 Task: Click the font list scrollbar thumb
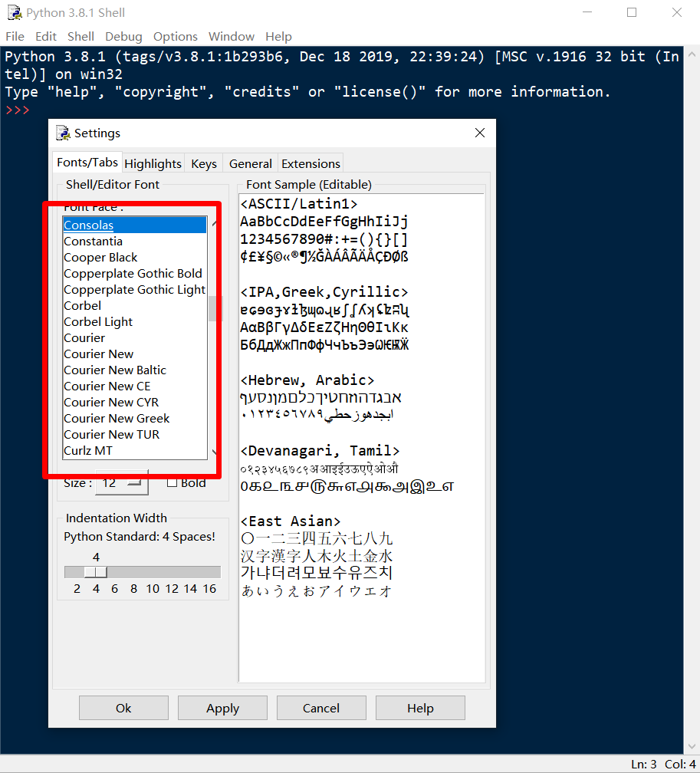(212, 308)
